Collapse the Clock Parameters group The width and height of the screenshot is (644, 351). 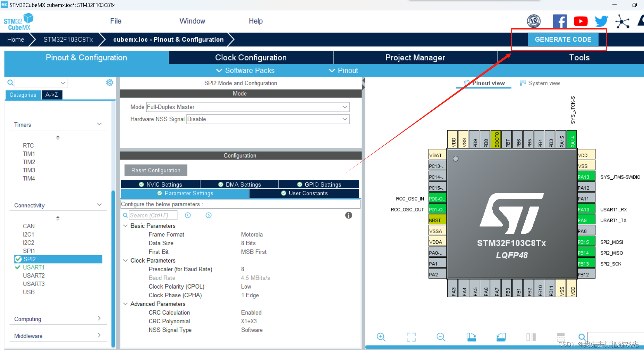[x=126, y=260]
